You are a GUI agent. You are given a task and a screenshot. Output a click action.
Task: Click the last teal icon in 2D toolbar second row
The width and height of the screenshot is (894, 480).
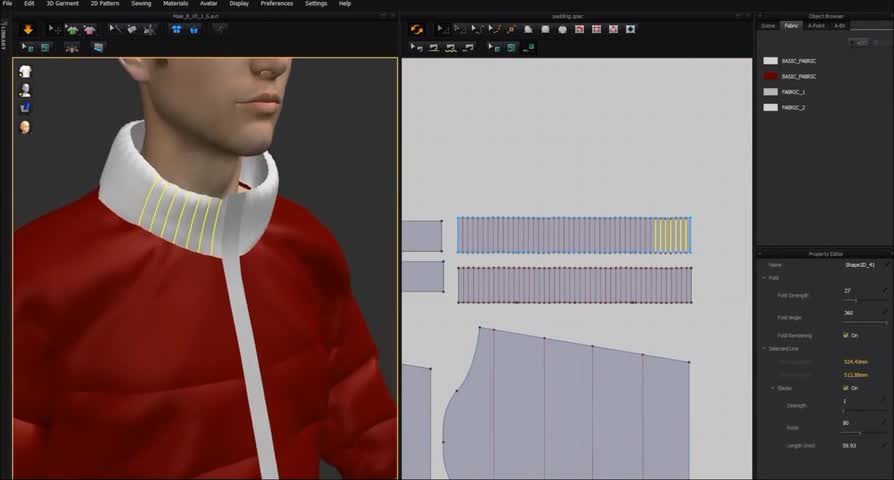tap(529, 48)
